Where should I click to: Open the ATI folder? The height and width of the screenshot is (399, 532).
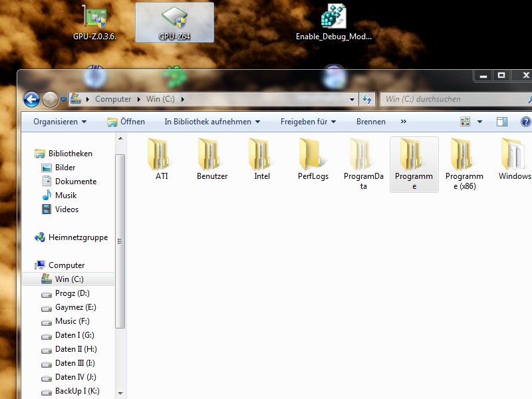coord(161,155)
